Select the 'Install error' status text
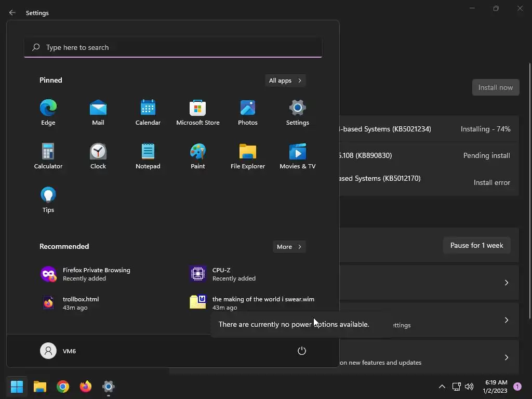Screen dimensions: 532x399 coord(491,182)
